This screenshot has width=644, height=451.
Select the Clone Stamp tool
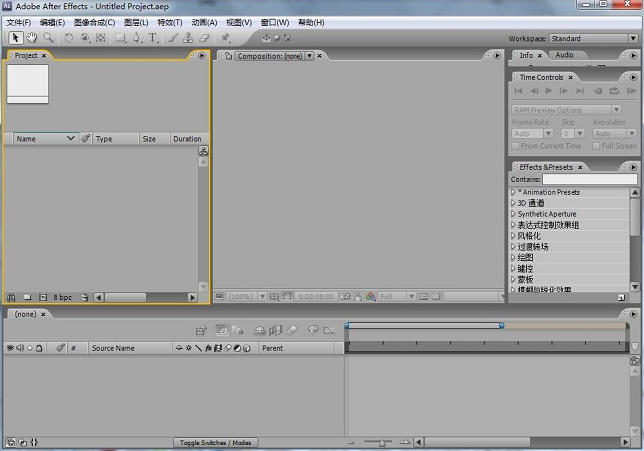pyautogui.click(x=188, y=38)
